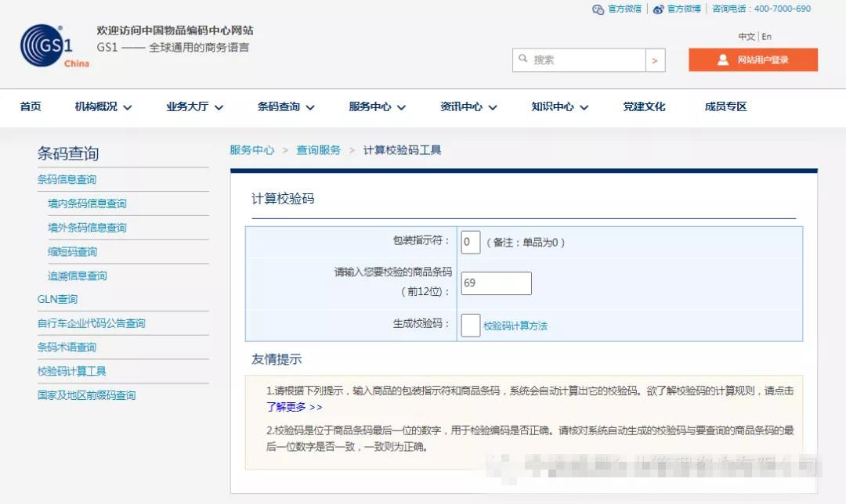Select the 首页 menu item
This screenshot has height=504, width=846.
[x=30, y=107]
